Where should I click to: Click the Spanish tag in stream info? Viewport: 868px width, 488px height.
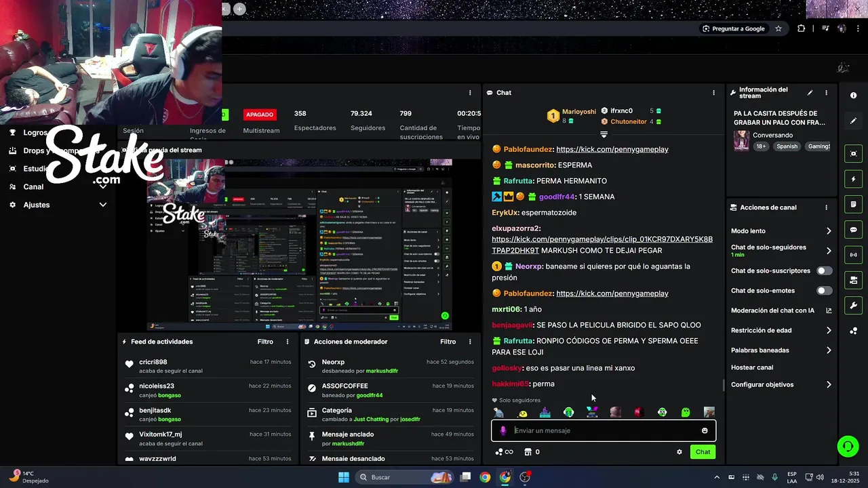787,146
